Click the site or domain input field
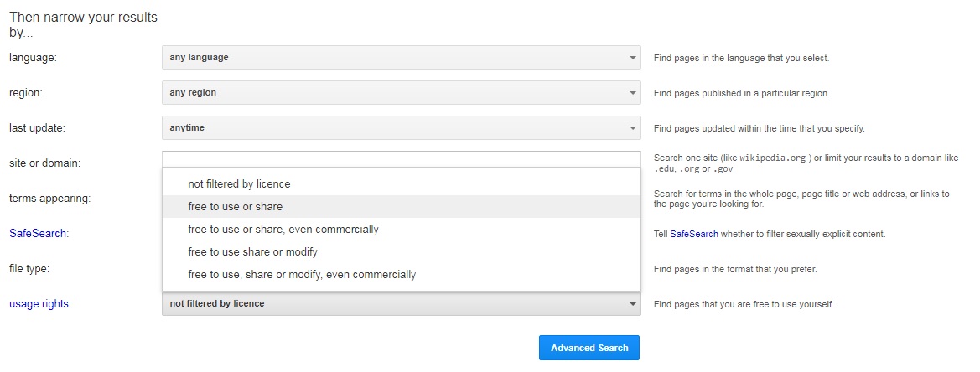The image size is (980, 372). pyautogui.click(x=402, y=159)
